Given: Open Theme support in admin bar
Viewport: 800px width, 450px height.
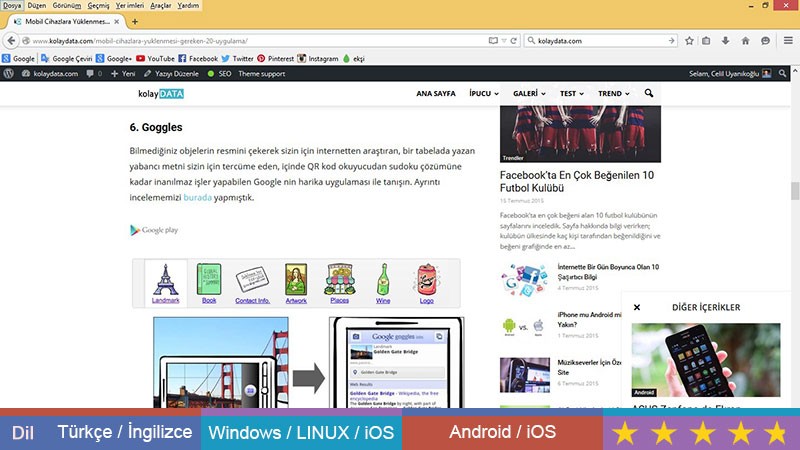Looking at the screenshot, I should click(x=261, y=73).
